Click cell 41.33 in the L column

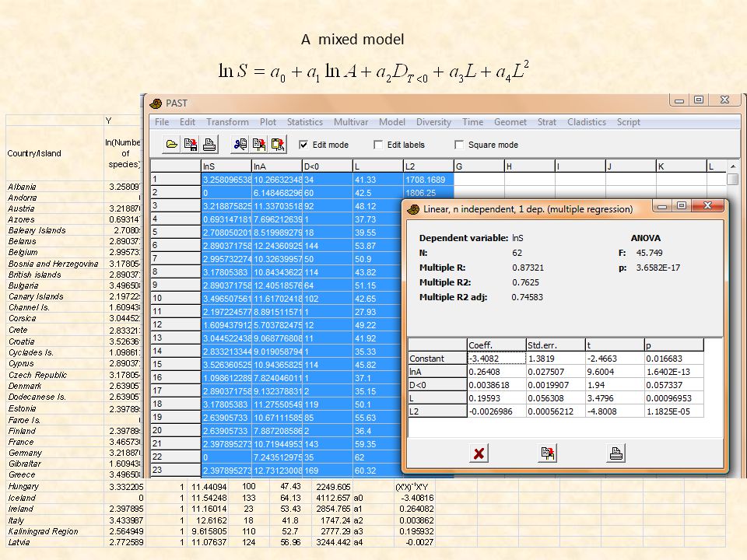coord(378,180)
